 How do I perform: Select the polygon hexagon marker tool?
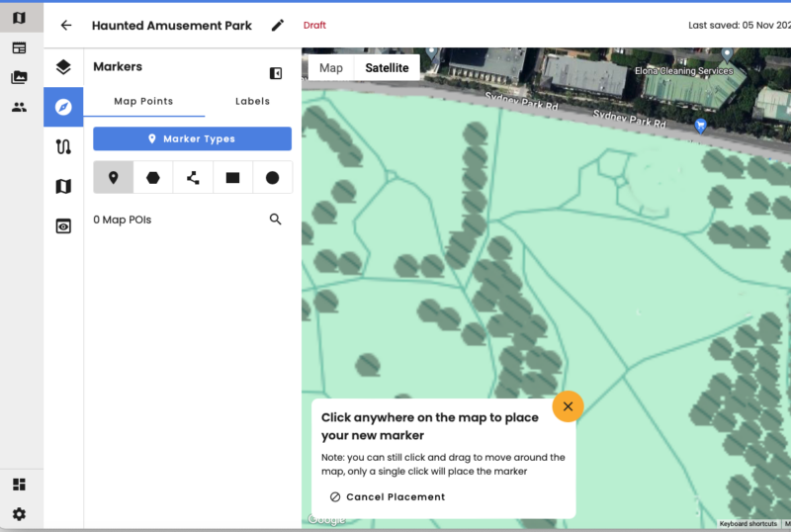(x=153, y=178)
